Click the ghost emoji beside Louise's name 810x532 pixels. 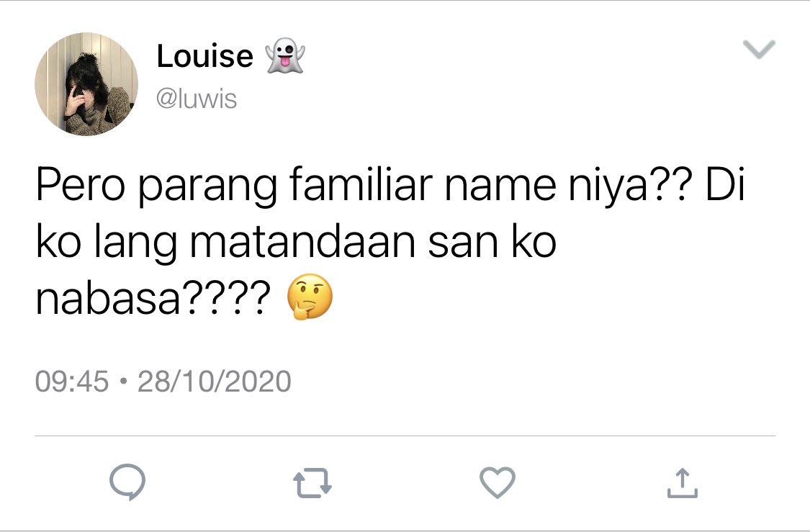click(285, 55)
